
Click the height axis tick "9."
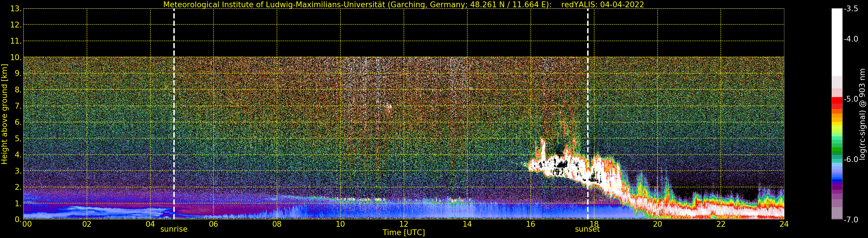(18, 74)
